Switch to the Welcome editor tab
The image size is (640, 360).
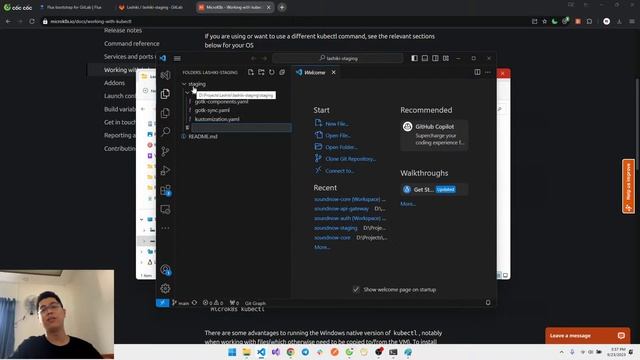(x=314, y=72)
